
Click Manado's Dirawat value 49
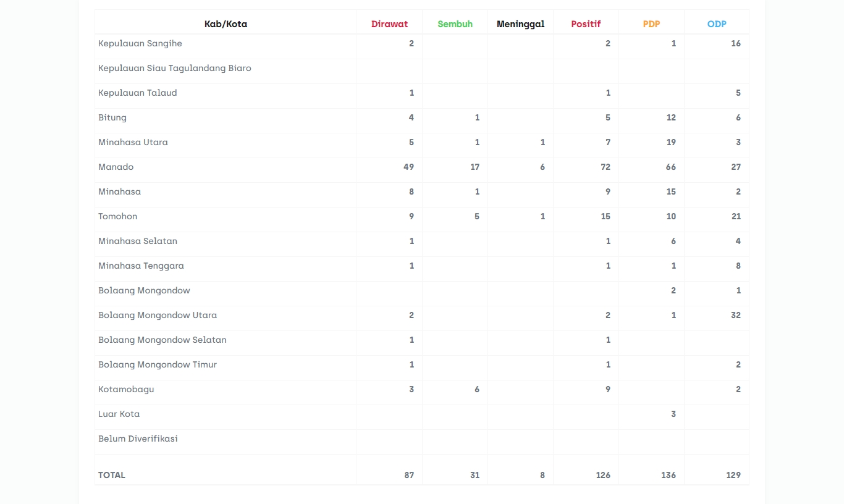[x=408, y=167]
